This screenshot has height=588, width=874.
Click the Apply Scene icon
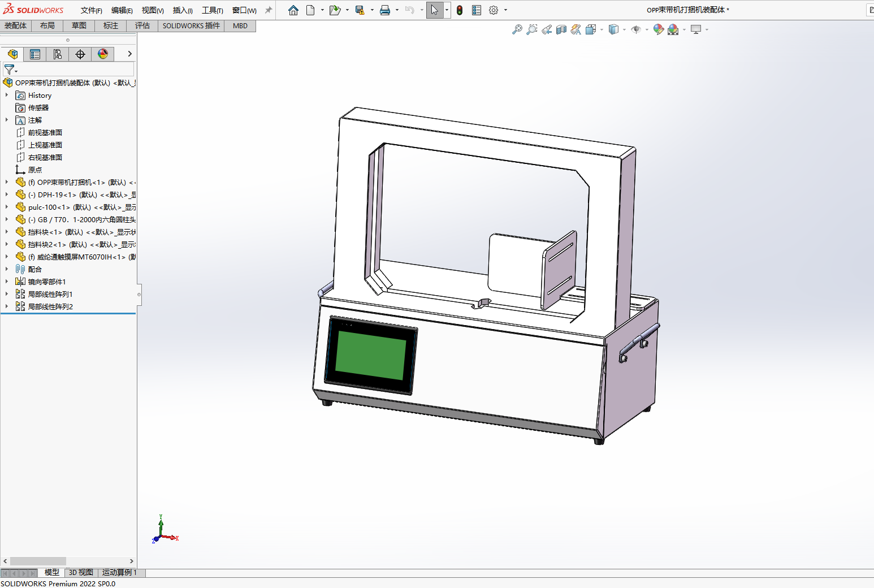point(673,29)
